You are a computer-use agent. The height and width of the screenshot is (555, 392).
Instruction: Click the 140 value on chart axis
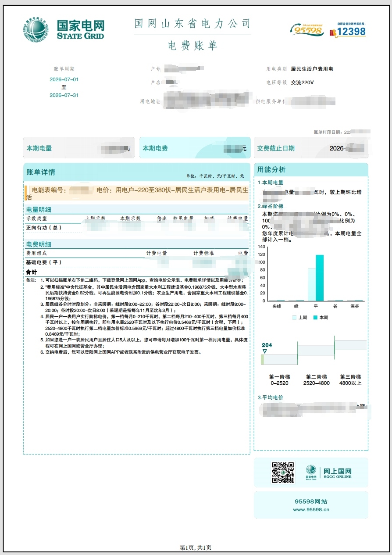[x=262, y=247]
